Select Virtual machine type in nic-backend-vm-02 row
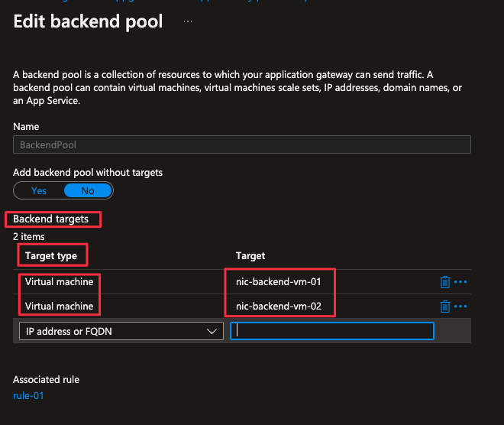504x425 pixels. 59,307
